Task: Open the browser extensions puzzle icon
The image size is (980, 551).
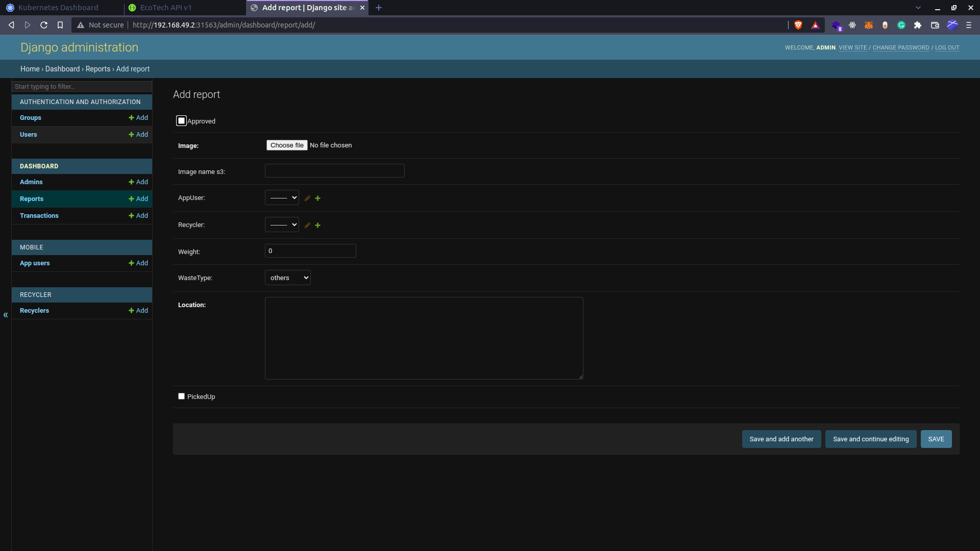Action: 918,25
